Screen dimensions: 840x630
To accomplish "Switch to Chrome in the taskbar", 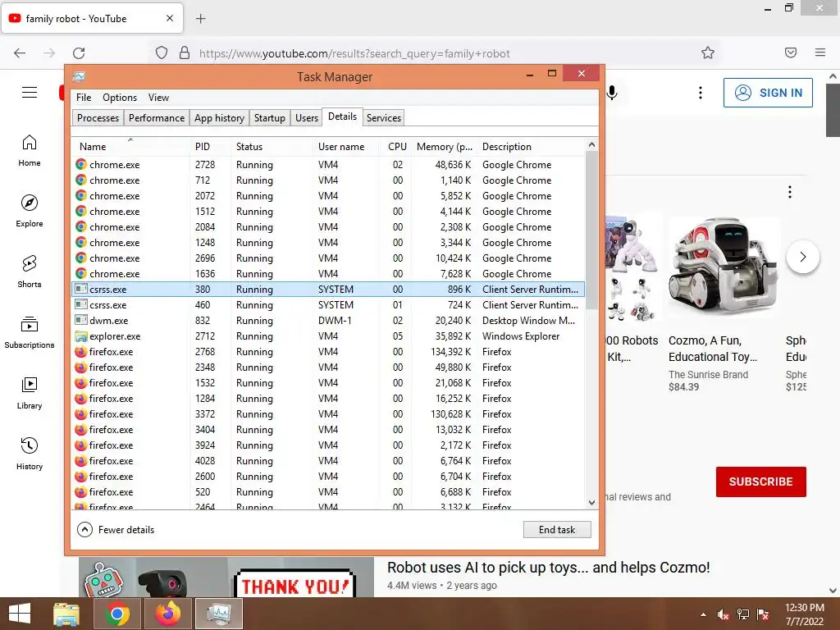I will pyautogui.click(x=116, y=614).
